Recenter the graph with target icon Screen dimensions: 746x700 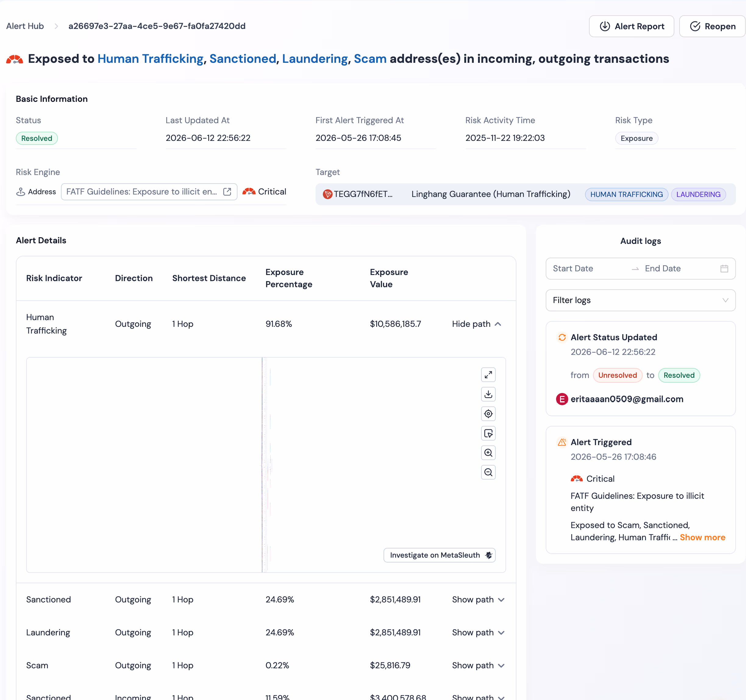click(x=488, y=414)
